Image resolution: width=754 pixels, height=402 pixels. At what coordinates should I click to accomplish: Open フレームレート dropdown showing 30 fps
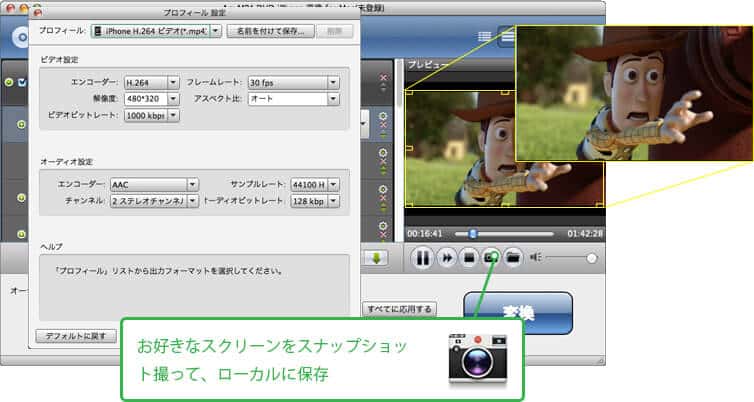(x=293, y=83)
